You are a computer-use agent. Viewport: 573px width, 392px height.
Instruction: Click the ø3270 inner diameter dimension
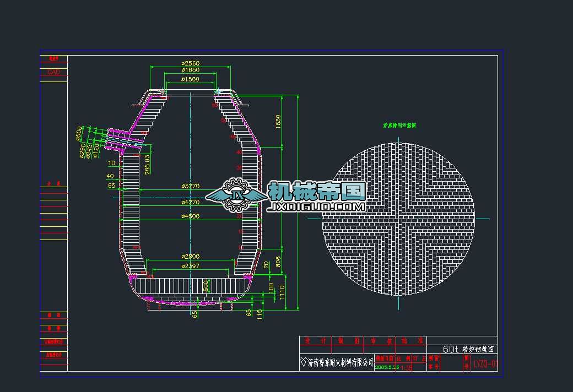[190, 187]
